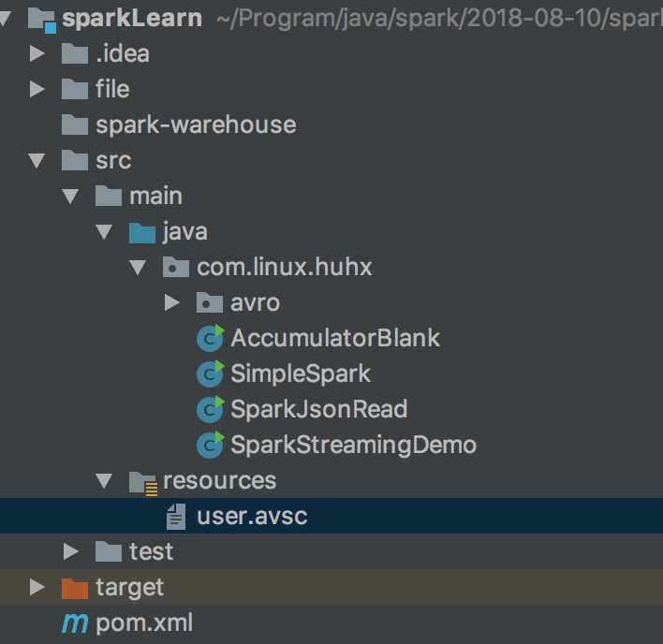Expand the avro package arrow
The image size is (663, 644).
[171, 302]
